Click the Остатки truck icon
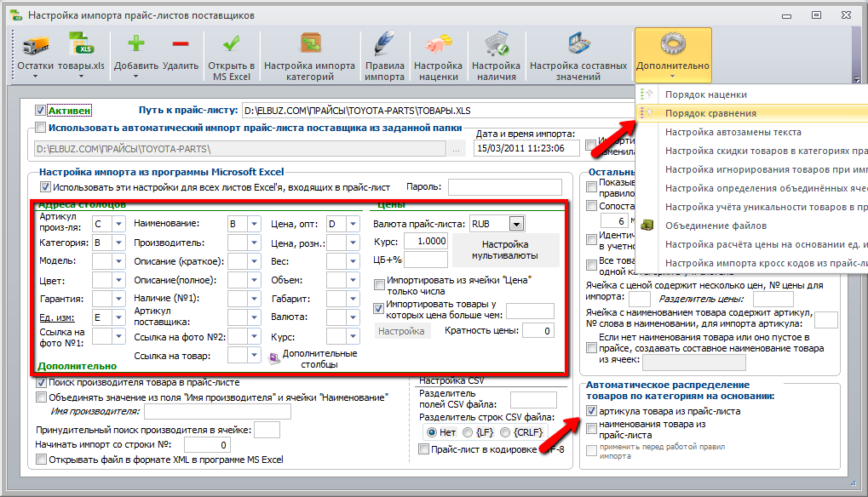868x497 pixels. (x=36, y=45)
